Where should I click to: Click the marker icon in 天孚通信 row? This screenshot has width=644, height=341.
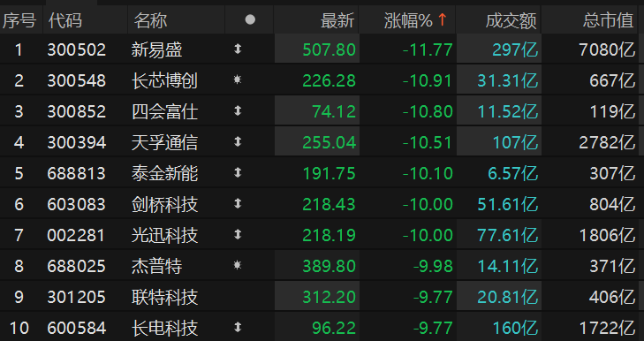tap(238, 142)
